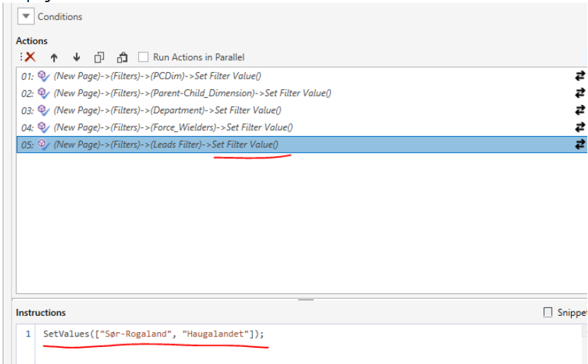Screen dimensions: 588x364
Task: Expand the Conditions section arrow
Action: pos(26,16)
